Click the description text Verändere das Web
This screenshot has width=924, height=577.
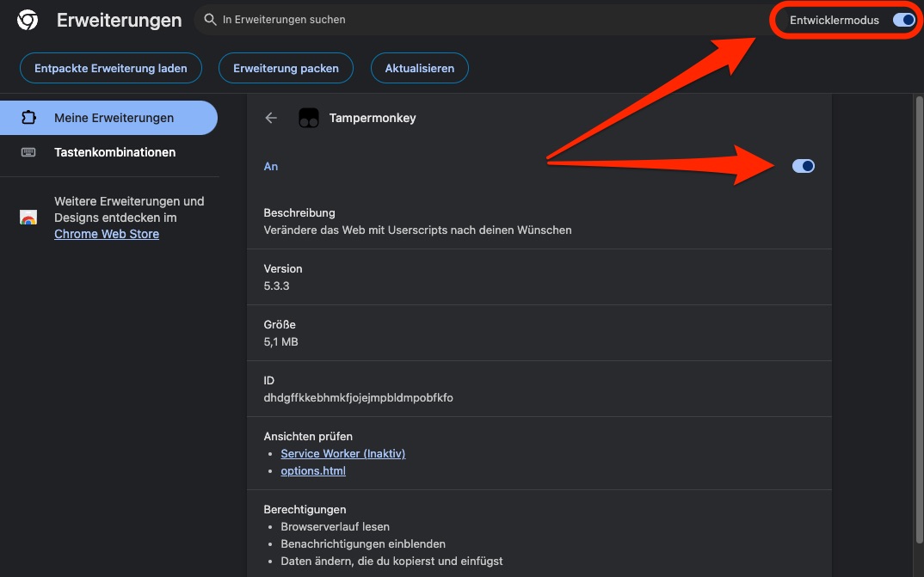click(x=417, y=230)
